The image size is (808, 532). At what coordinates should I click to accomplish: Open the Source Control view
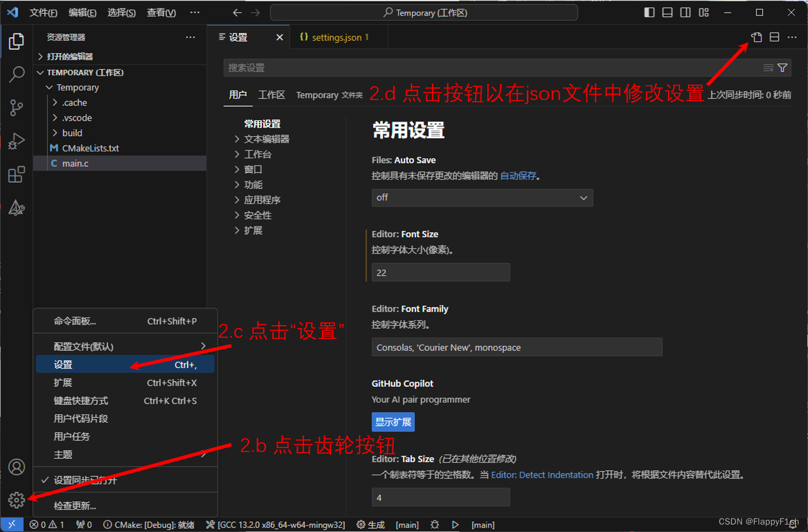(x=17, y=107)
